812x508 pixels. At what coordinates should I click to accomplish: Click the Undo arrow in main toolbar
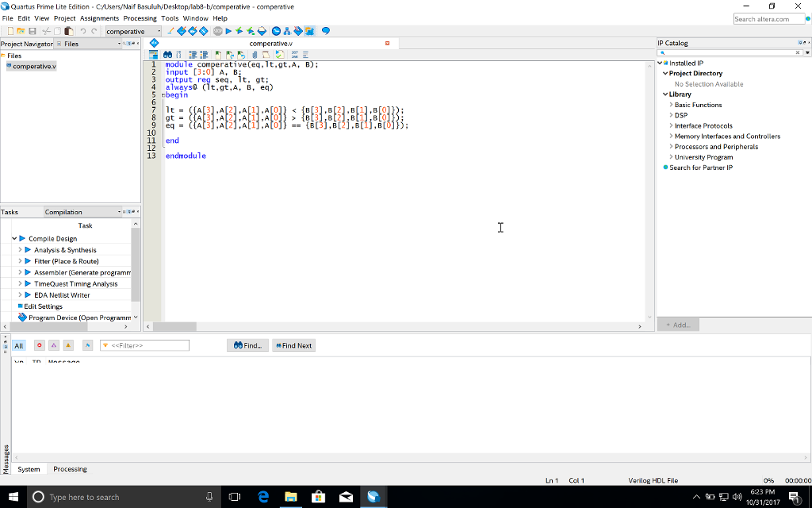(83, 31)
